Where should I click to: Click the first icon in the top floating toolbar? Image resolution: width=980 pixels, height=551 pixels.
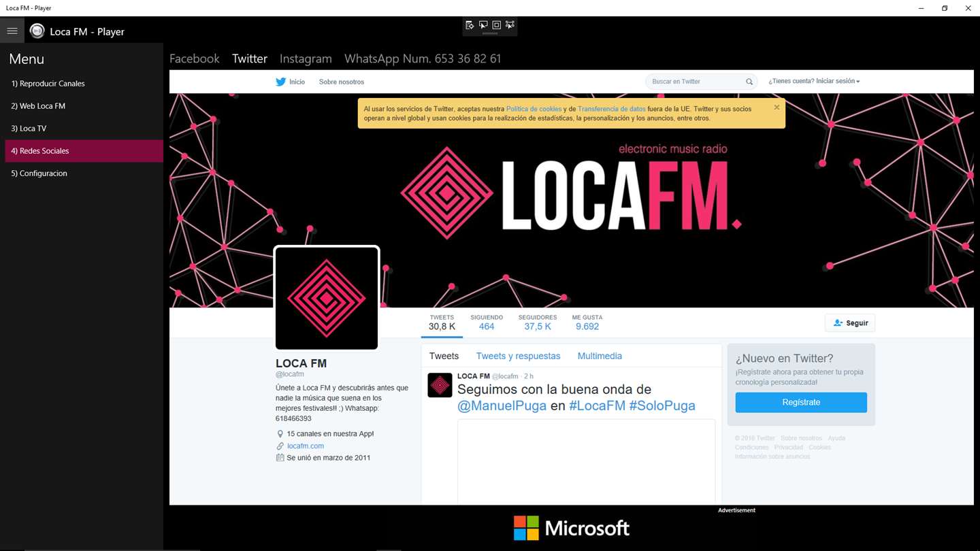tap(470, 25)
